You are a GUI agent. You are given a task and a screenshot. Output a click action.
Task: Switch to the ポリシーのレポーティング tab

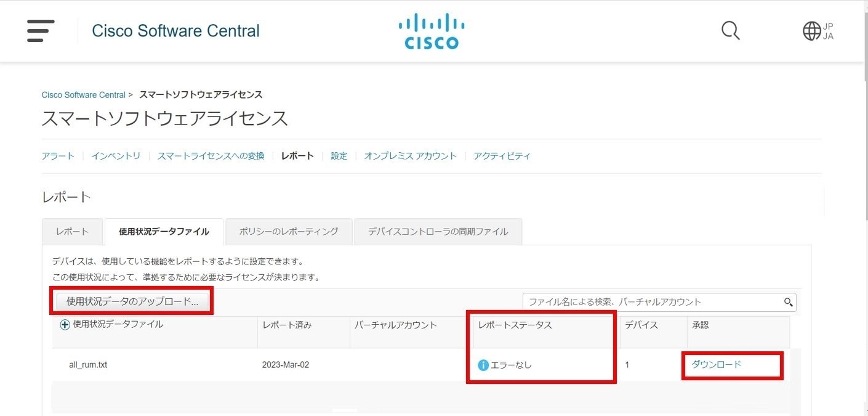coord(288,231)
